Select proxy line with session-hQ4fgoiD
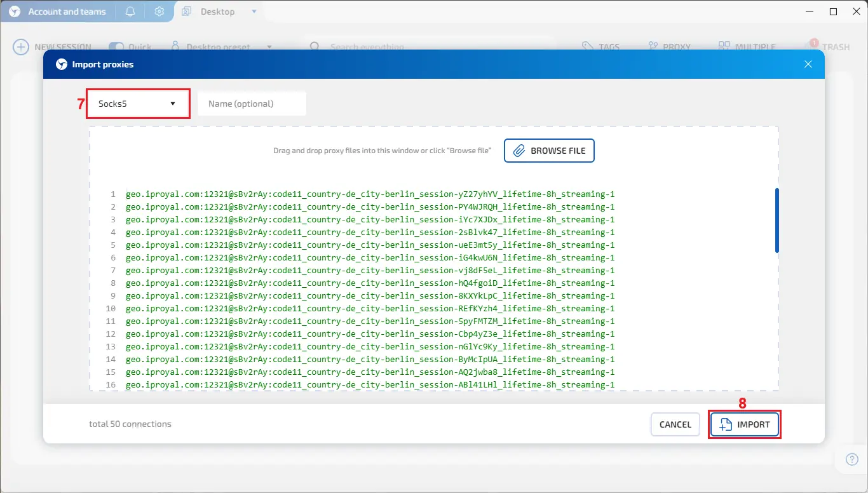 tap(370, 283)
